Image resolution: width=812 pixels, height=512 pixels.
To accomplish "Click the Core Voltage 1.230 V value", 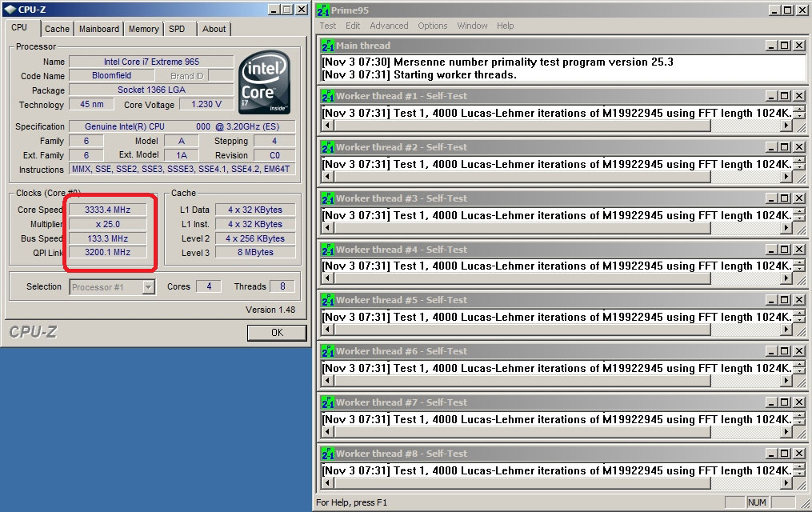I will [206, 104].
